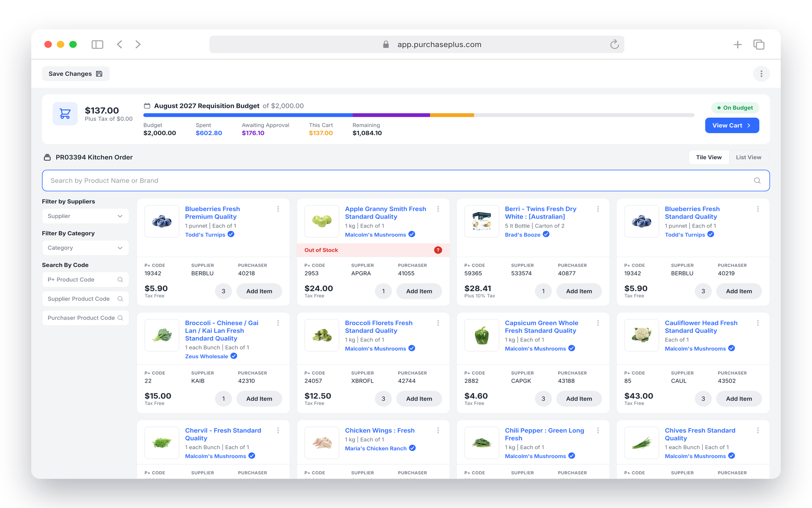The image size is (812, 508).
Task: Click the Out of Stock help question icon
Action: pyautogui.click(x=438, y=250)
